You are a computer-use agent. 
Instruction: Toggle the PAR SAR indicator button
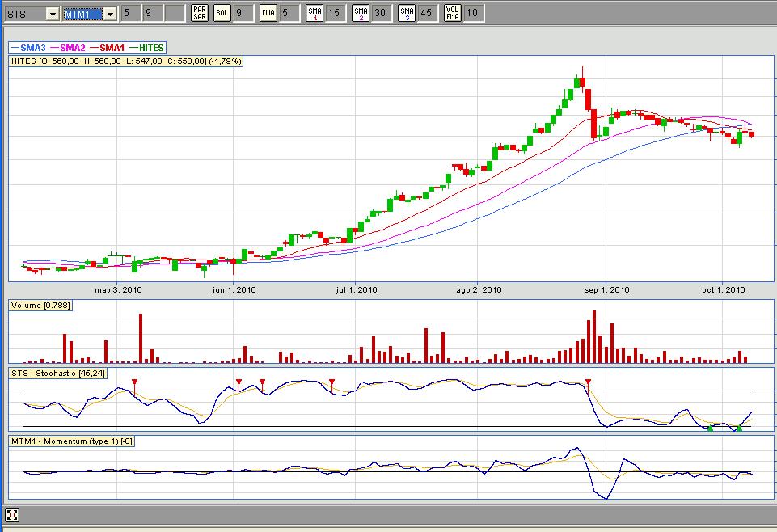199,13
